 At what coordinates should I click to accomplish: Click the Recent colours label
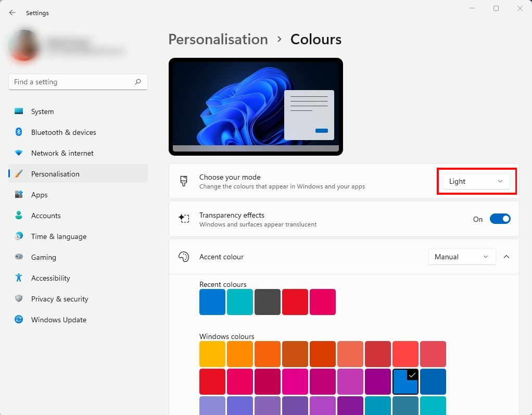tap(223, 284)
